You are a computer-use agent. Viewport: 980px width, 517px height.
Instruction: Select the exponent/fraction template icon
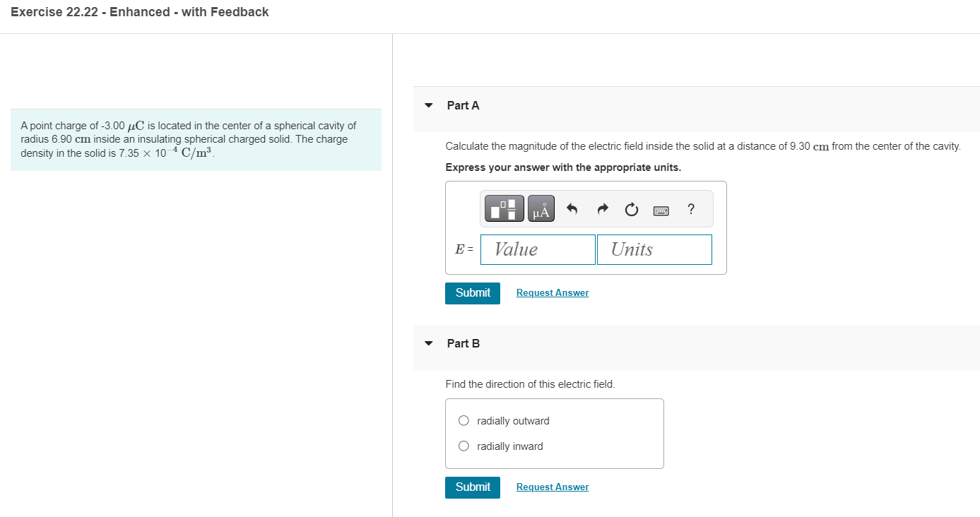[503, 208]
